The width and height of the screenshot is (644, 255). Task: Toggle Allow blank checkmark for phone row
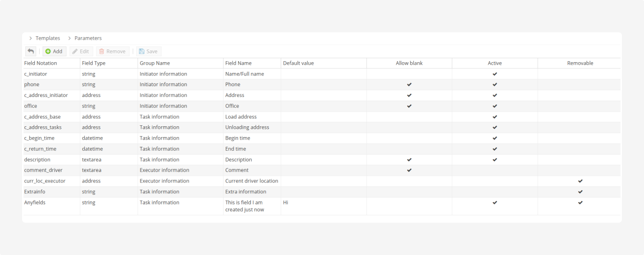[409, 85]
